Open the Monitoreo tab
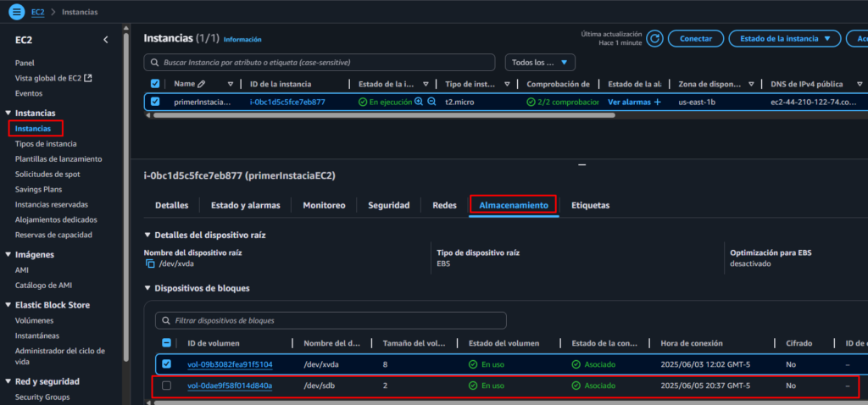Screen dimensions: 868x405 (x=324, y=205)
